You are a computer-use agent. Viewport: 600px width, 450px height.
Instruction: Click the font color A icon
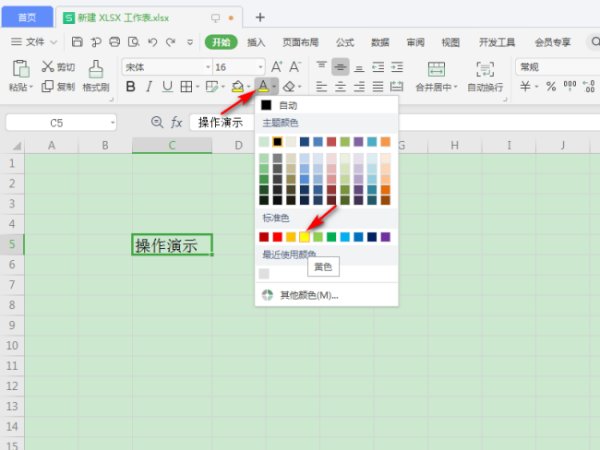(263, 86)
